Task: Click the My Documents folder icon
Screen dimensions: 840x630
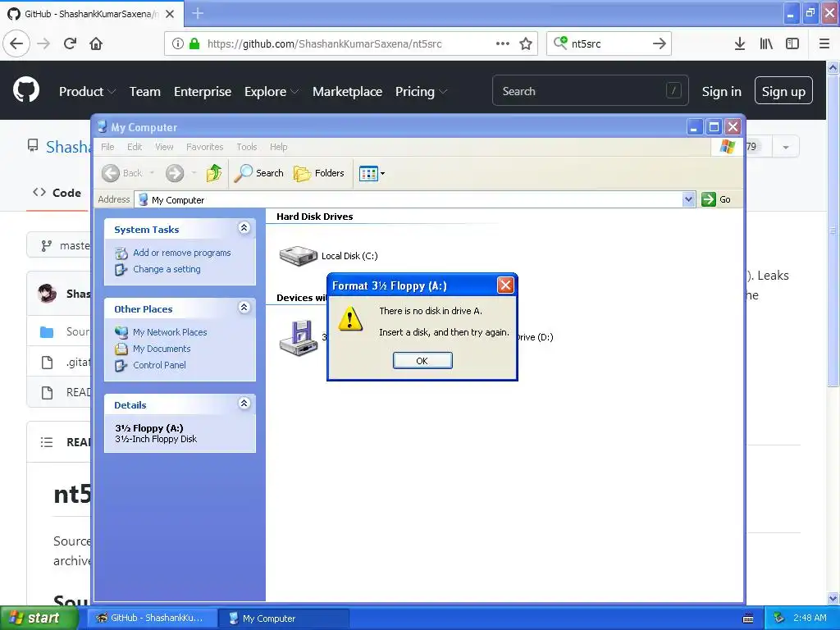Action: click(121, 349)
